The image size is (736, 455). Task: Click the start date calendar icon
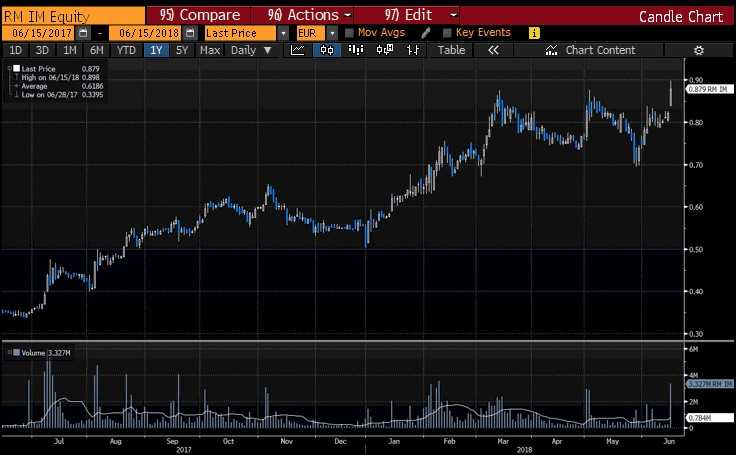click(x=83, y=33)
